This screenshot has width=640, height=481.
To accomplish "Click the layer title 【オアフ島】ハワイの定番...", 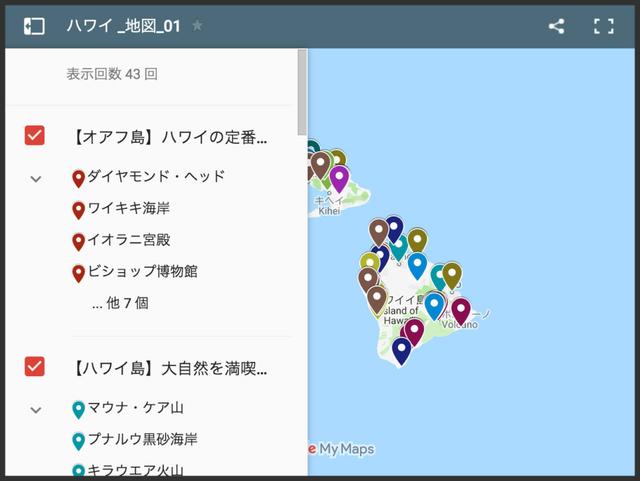I will pyautogui.click(x=169, y=137).
